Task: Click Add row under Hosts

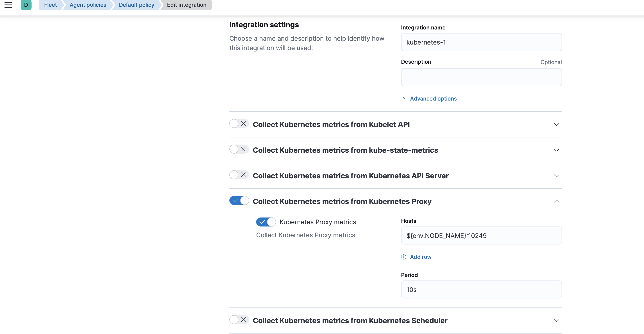Action: coord(420,257)
